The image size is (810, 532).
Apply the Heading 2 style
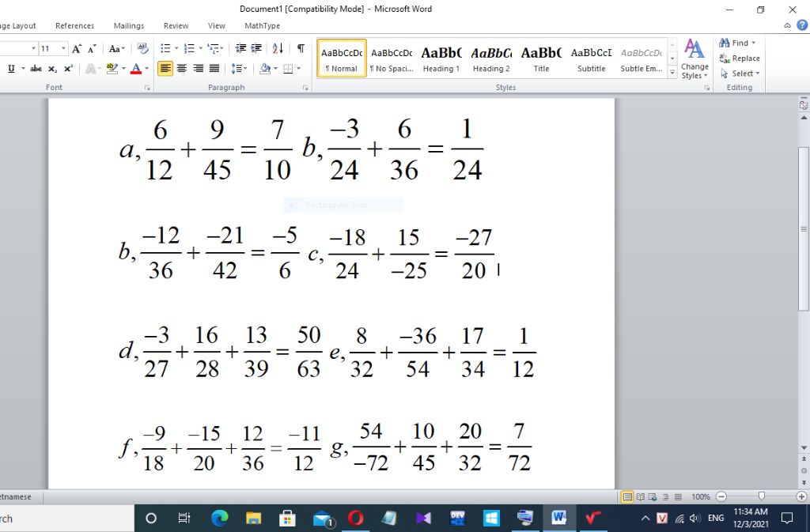click(x=491, y=58)
